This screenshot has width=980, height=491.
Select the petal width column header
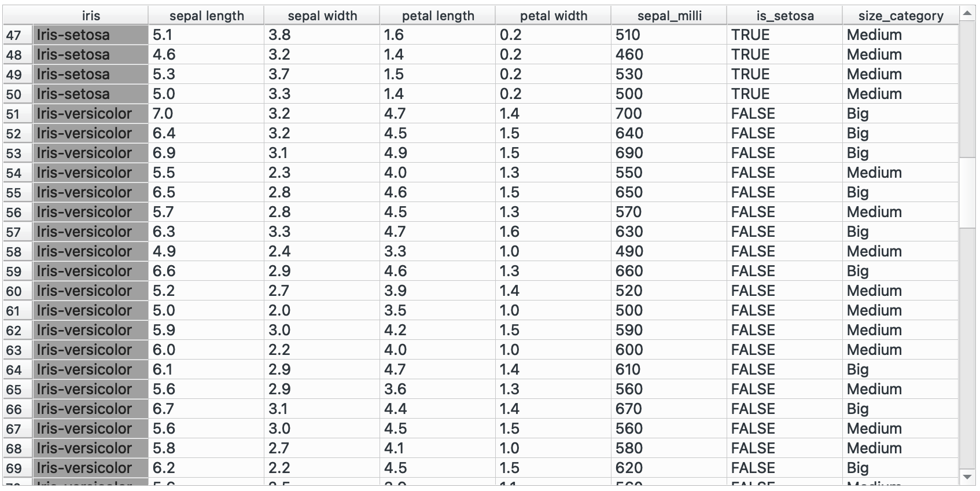coord(554,16)
